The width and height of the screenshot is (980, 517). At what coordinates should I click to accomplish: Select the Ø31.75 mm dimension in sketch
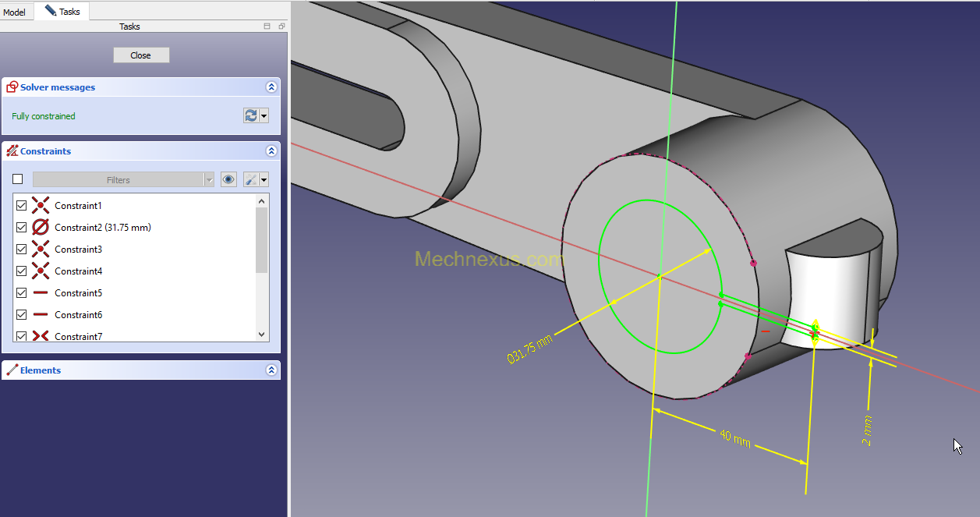[529, 349]
